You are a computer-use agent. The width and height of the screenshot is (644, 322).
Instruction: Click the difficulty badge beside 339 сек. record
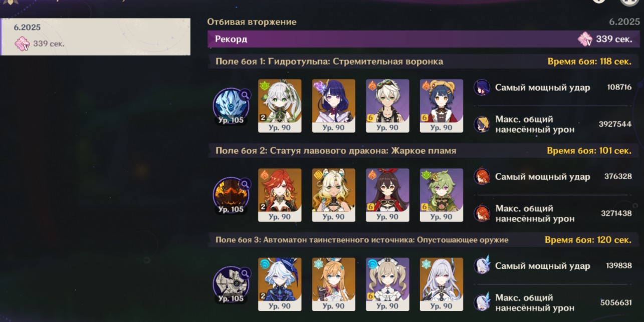[x=585, y=39]
